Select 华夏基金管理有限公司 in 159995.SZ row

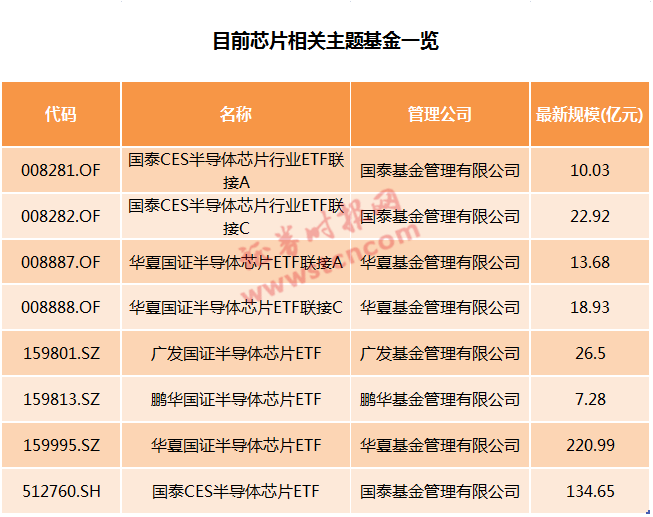440,446
